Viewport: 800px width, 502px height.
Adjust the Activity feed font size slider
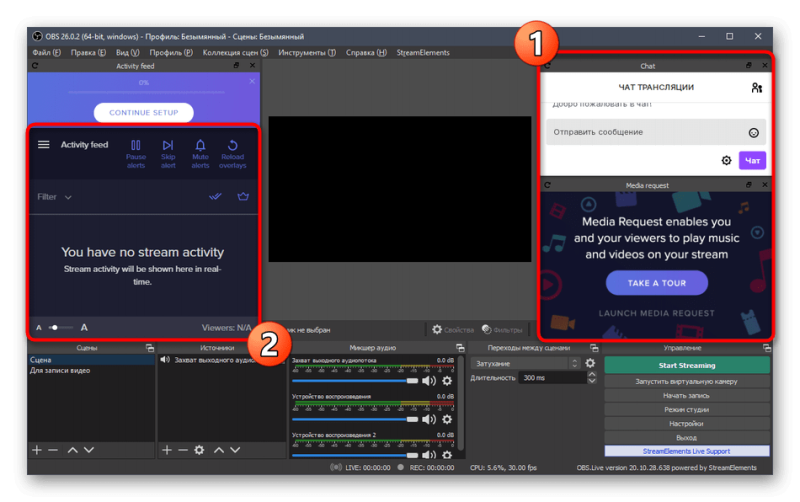point(61,328)
